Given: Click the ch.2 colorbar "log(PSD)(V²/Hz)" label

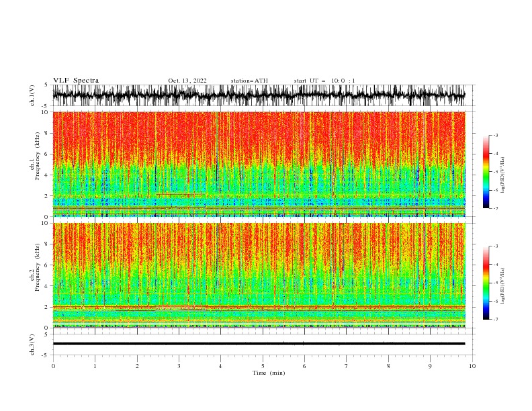Looking at the screenshot, I should tap(503, 286).
